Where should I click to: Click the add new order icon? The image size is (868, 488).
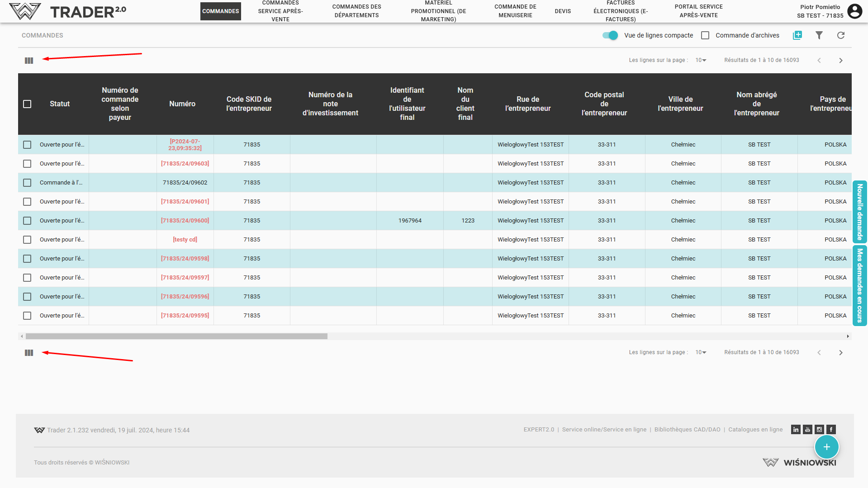pyautogui.click(x=797, y=35)
